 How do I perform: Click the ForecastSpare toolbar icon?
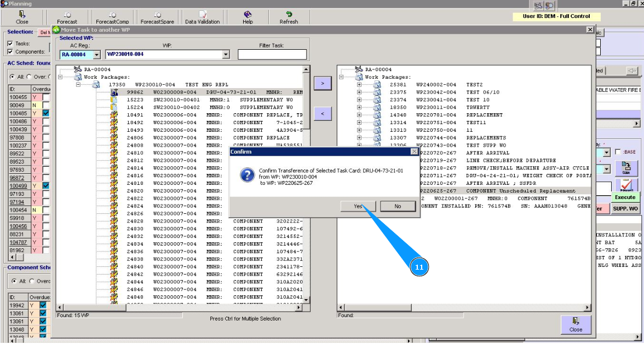[157, 18]
